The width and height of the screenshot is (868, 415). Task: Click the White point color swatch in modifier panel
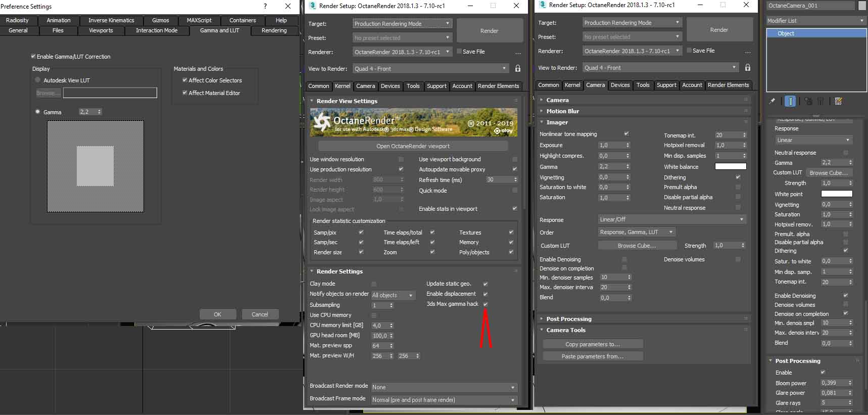[837, 194]
